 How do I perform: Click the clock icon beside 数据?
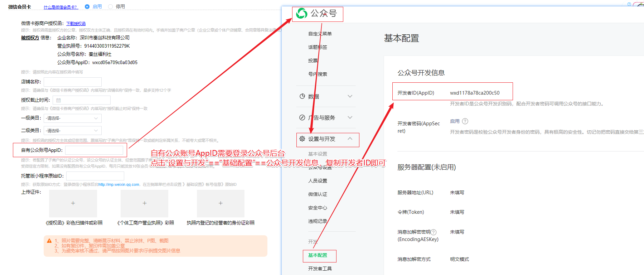coord(302,96)
